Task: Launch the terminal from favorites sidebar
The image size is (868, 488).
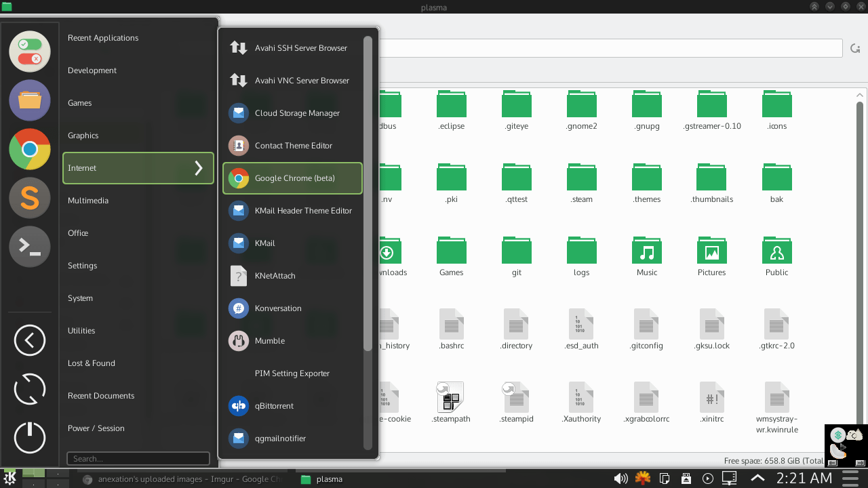Action: pos(30,246)
